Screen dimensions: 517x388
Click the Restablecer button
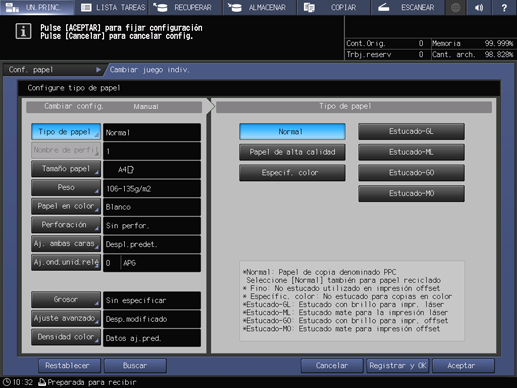pos(69,366)
